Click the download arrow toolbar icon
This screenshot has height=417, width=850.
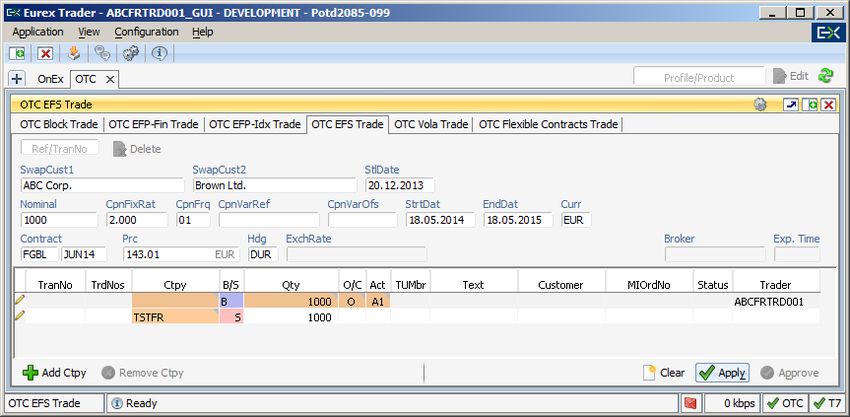(74, 53)
